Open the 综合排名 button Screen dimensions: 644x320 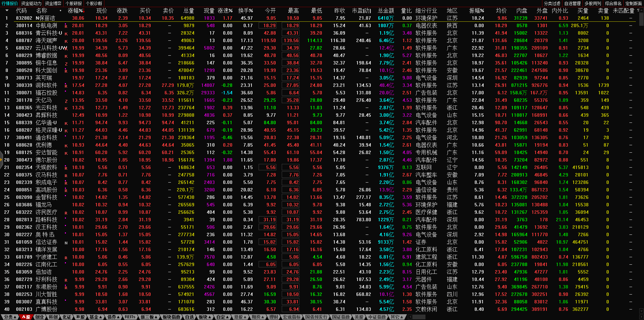(613, 3)
